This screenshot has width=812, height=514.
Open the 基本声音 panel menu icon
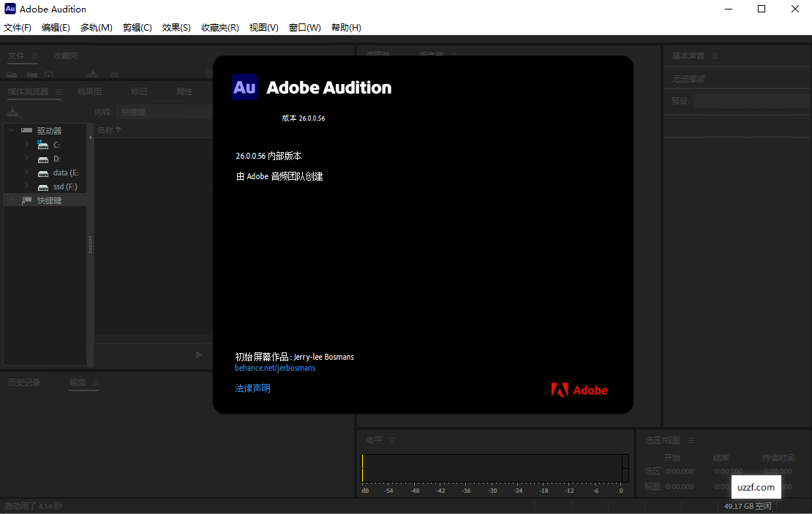(715, 55)
